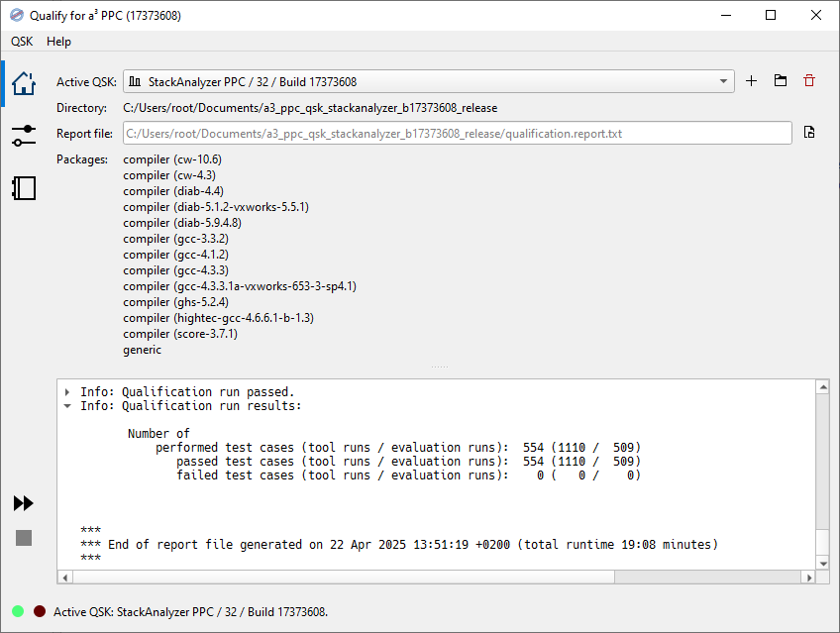
Task: Click the 'failed test cases' result line
Action: click(x=408, y=475)
